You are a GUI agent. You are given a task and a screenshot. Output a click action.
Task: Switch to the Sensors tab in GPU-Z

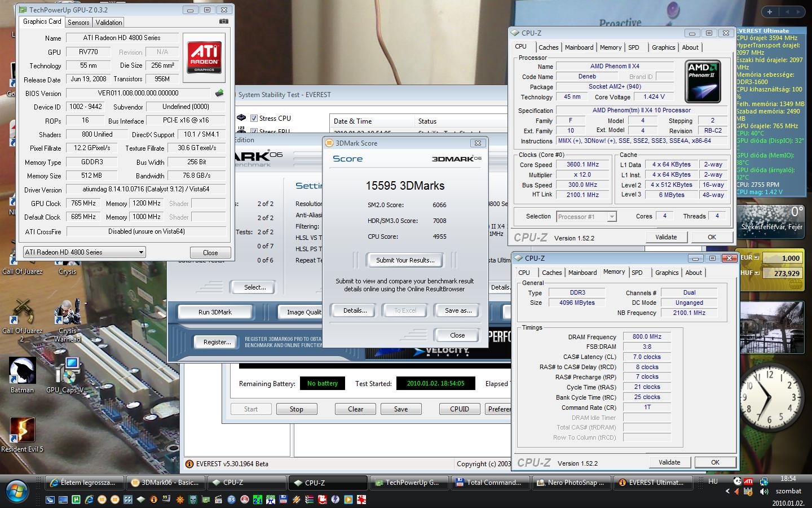pyautogui.click(x=78, y=22)
